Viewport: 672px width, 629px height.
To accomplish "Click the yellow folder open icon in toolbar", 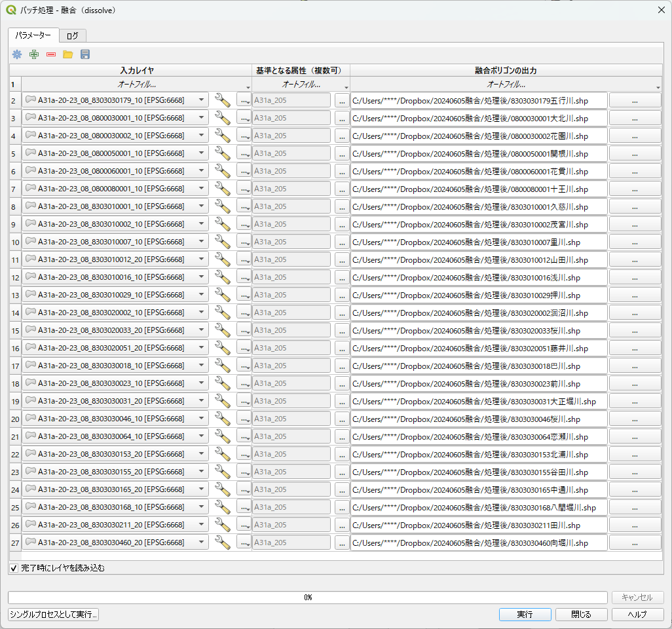I will [x=68, y=54].
